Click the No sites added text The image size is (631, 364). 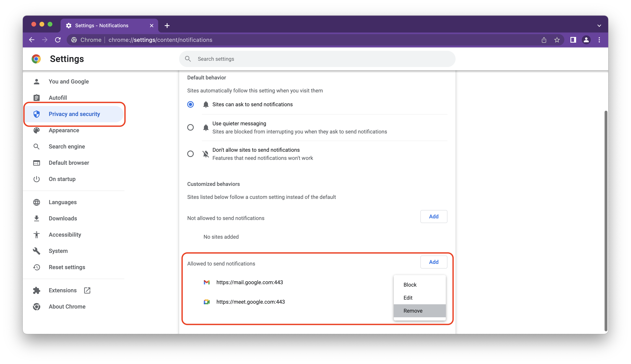point(221,237)
